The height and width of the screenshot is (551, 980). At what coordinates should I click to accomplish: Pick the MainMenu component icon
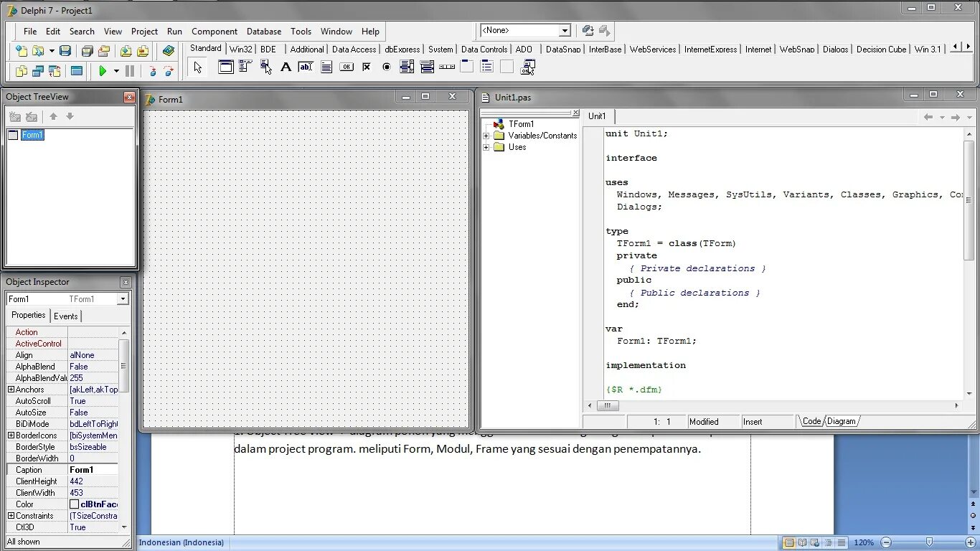pyautogui.click(x=245, y=67)
